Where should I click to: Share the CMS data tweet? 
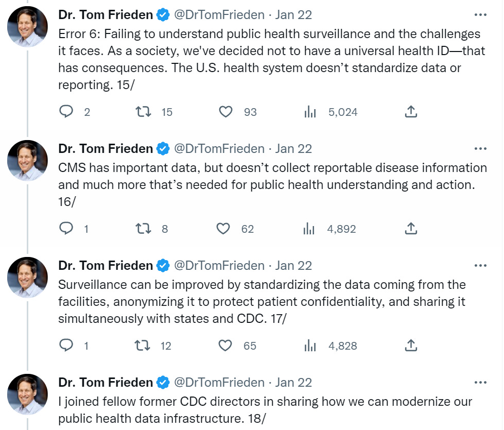point(411,228)
